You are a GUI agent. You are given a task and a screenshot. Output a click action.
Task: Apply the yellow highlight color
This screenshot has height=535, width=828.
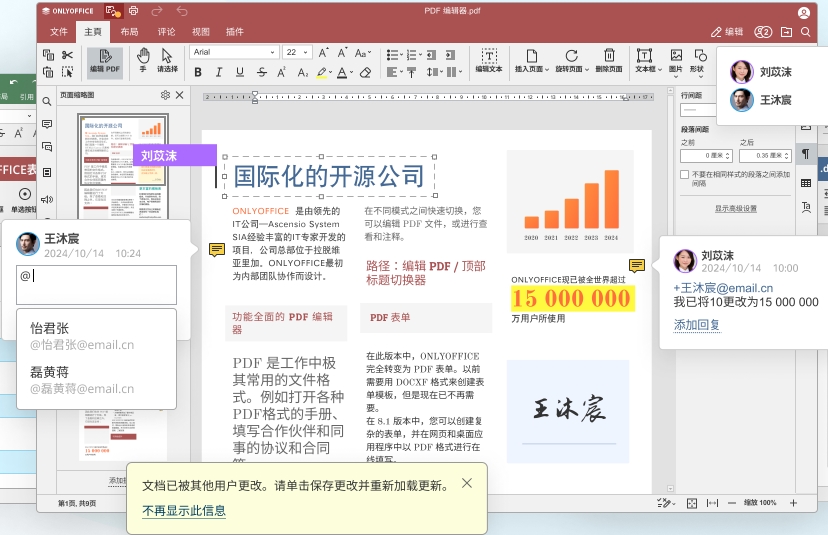click(322, 72)
